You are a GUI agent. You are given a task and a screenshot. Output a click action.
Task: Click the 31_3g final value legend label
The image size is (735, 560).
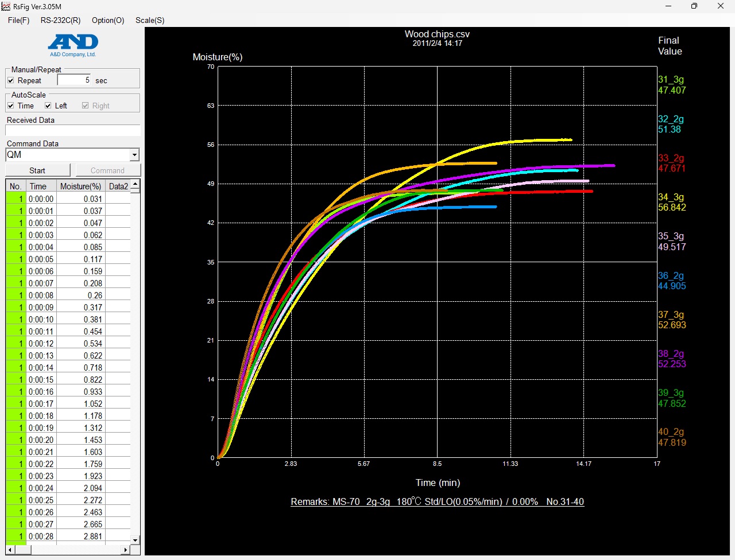pyautogui.click(x=671, y=80)
